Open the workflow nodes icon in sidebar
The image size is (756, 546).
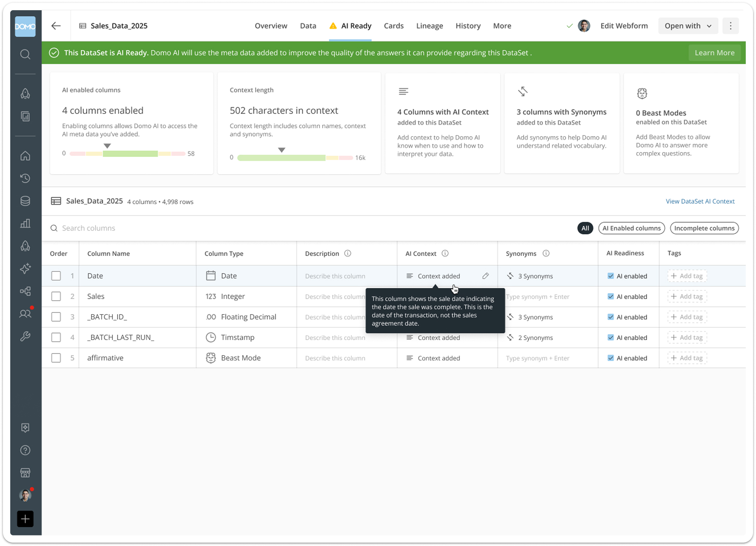pyautogui.click(x=25, y=291)
